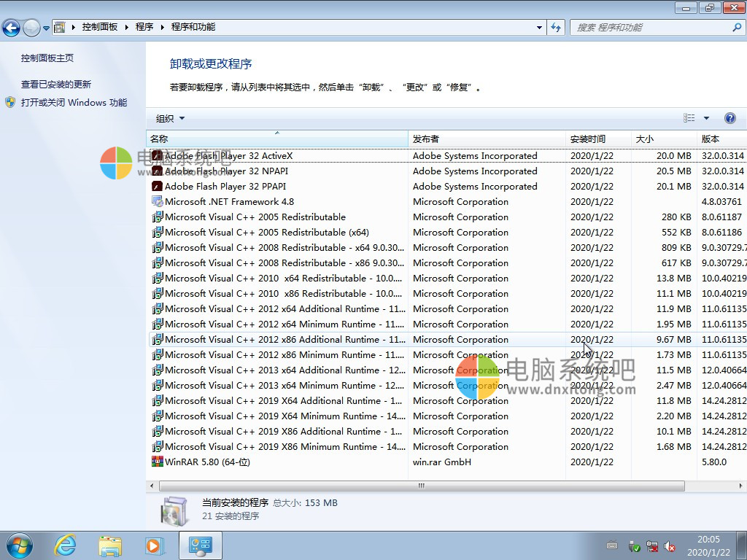747x560 pixels.
Task: Open Windows Explorer from the taskbar
Action: coord(110,545)
